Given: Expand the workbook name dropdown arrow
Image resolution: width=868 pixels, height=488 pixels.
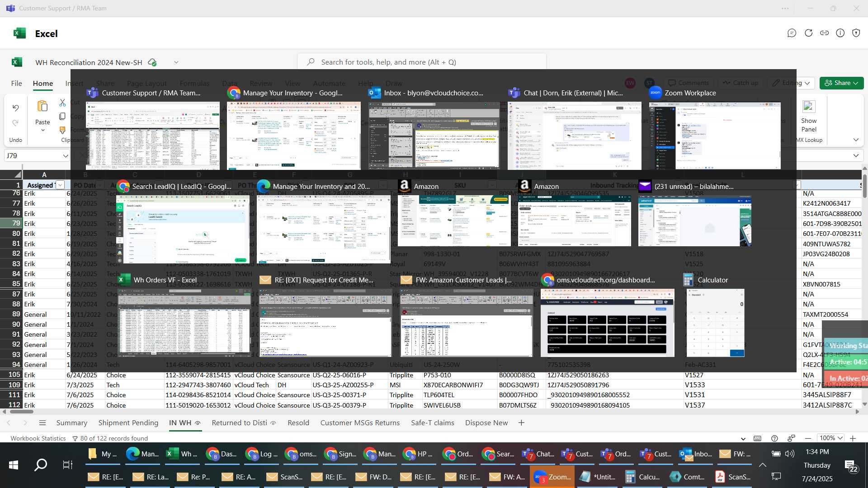Looking at the screenshot, I should click(176, 62).
